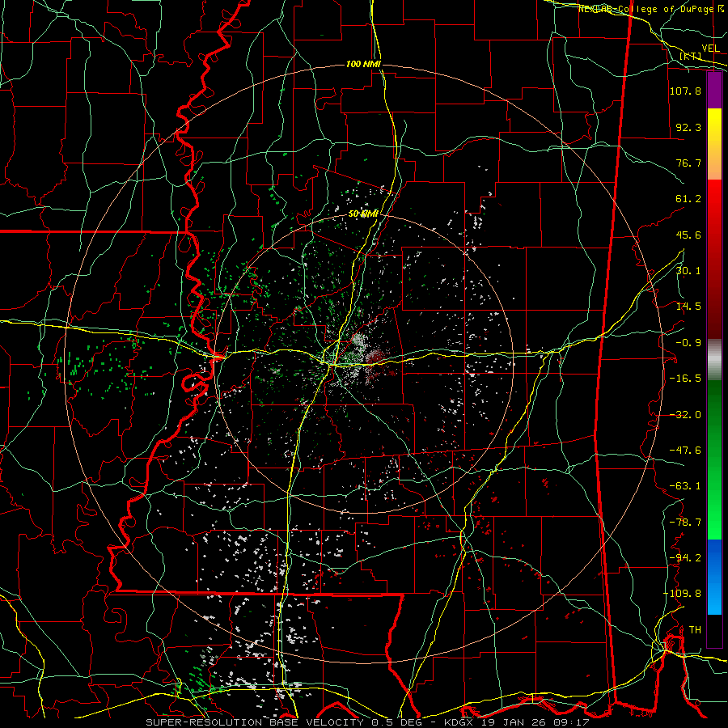Select the 107.8 velocity scale value
Viewport: 728px width, 728px height.
(685, 91)
